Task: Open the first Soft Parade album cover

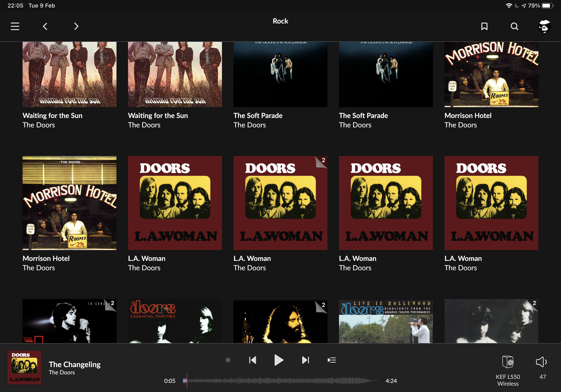Action: [x=280, y=74]
